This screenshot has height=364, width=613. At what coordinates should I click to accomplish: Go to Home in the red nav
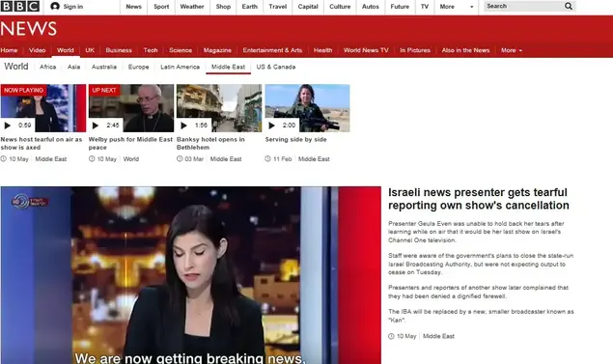click(x=9, y=50)
